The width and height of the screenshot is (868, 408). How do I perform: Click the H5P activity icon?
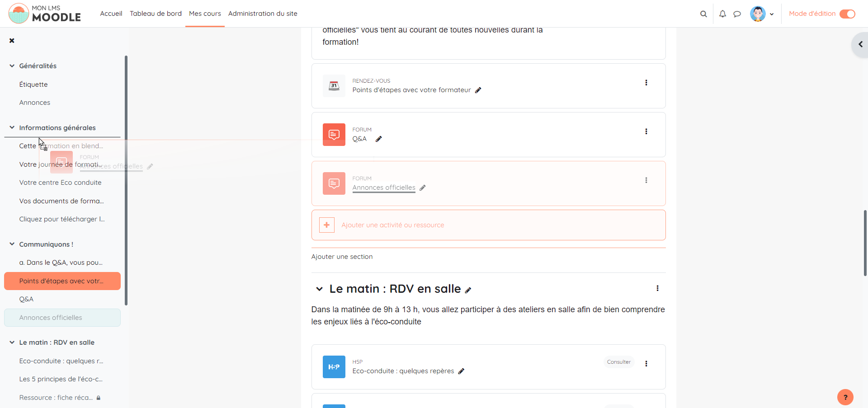pos(334,367)
